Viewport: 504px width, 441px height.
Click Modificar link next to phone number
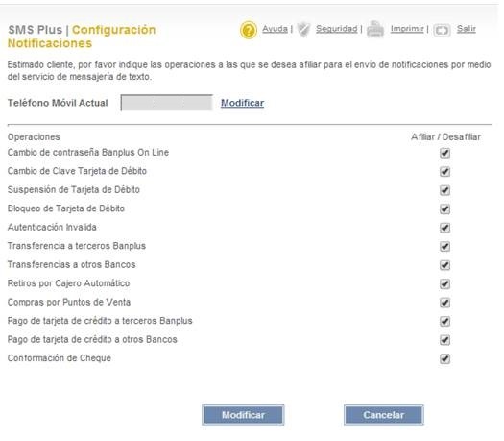tap(242, 103)
